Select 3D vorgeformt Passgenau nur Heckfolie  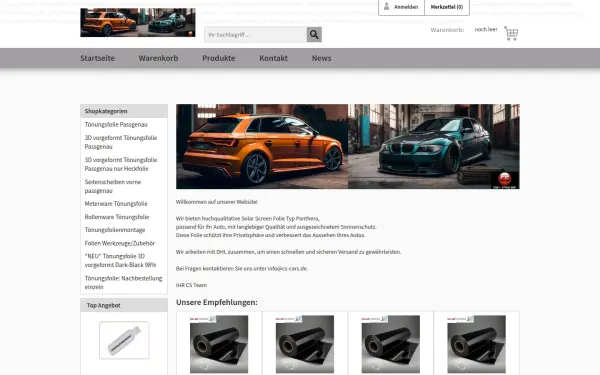121,164
